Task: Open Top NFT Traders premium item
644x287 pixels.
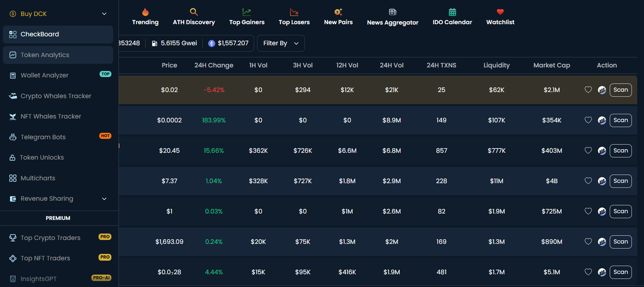Action: pos(58,258)
